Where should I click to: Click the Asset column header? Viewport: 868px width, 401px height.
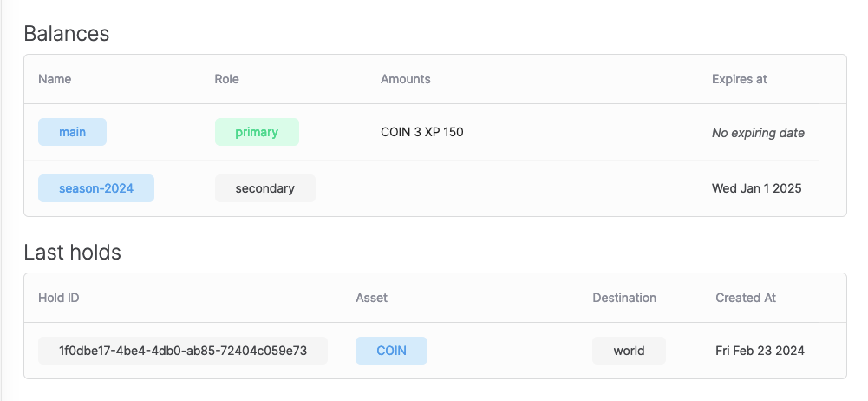[371, 298]
